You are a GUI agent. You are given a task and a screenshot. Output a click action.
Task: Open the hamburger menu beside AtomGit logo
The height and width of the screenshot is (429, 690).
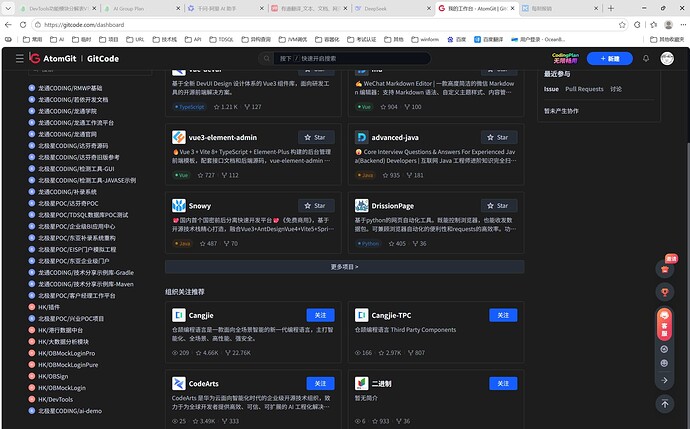[19, 58]
